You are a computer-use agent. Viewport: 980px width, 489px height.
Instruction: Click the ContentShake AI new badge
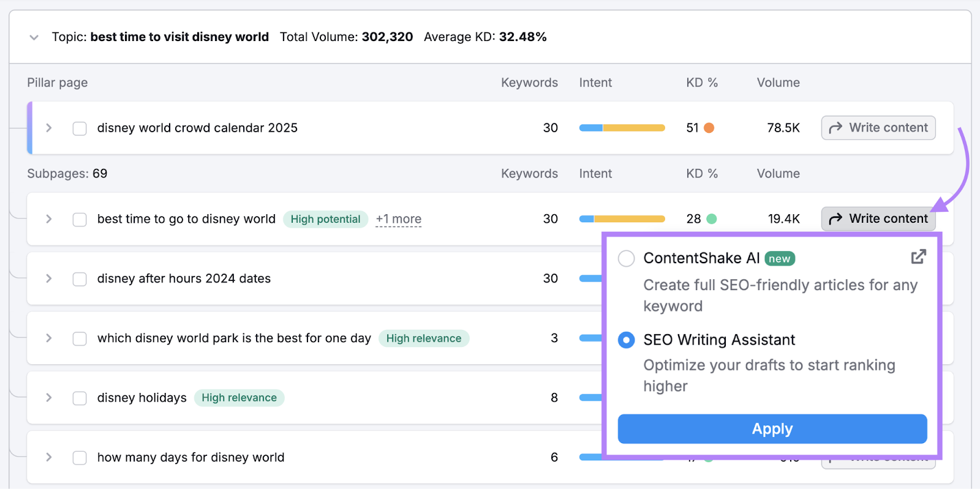780,259
